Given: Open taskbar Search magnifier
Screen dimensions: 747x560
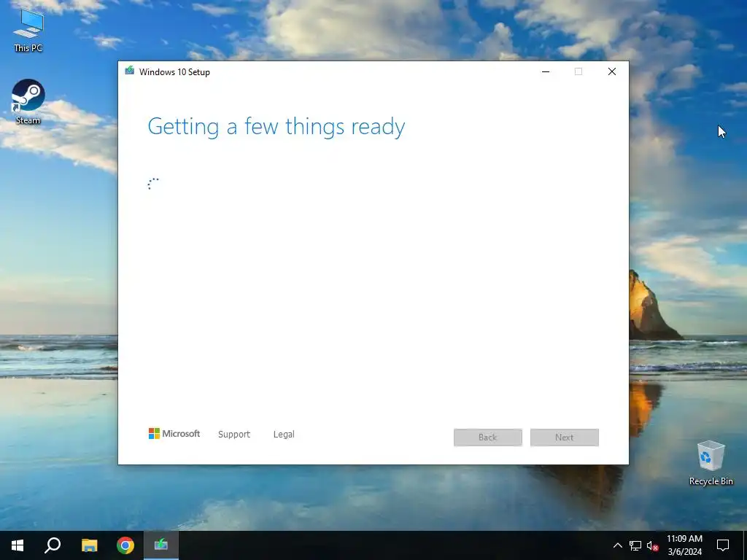Looking at the screenshot, I should 53,545.
